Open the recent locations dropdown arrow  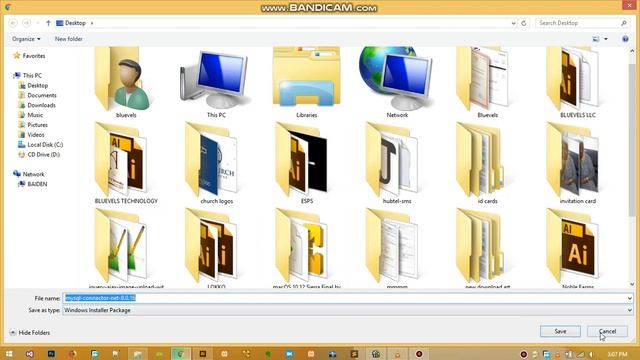point(38,23)
